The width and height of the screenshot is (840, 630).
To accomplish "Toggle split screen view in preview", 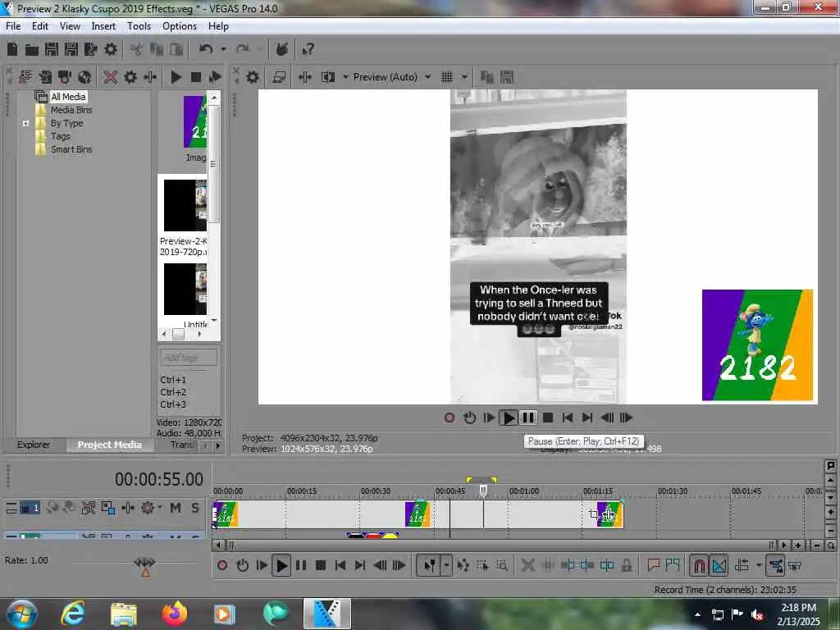I will (x=328, y=77).
